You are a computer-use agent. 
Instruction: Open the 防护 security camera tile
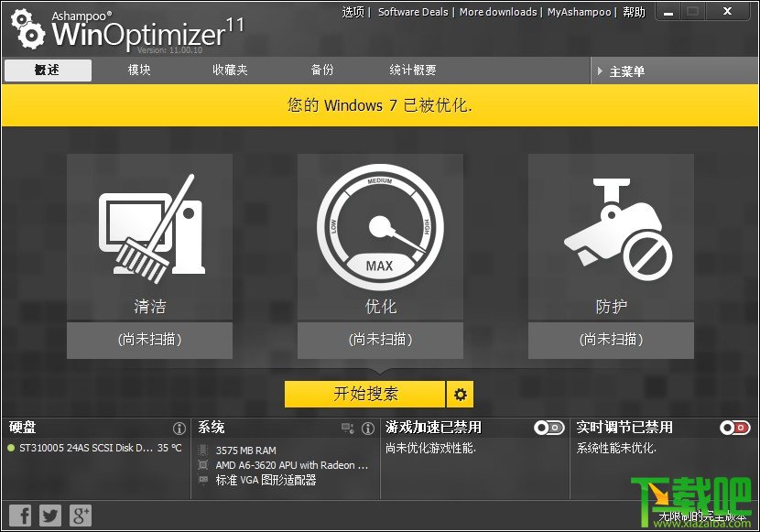[x=611, y=237]
